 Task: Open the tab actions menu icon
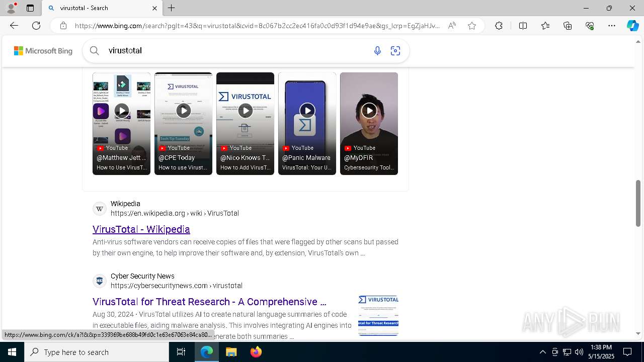coord(30,8)
